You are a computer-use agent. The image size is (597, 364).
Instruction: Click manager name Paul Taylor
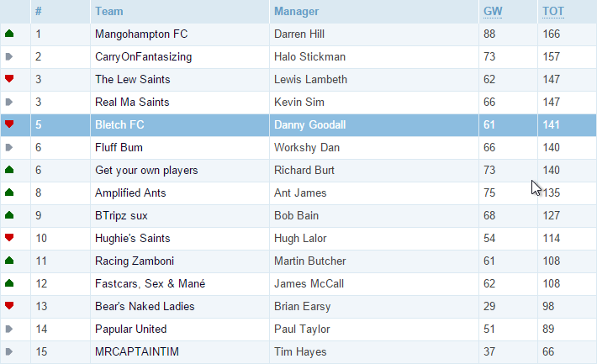(x=302, y=329)
